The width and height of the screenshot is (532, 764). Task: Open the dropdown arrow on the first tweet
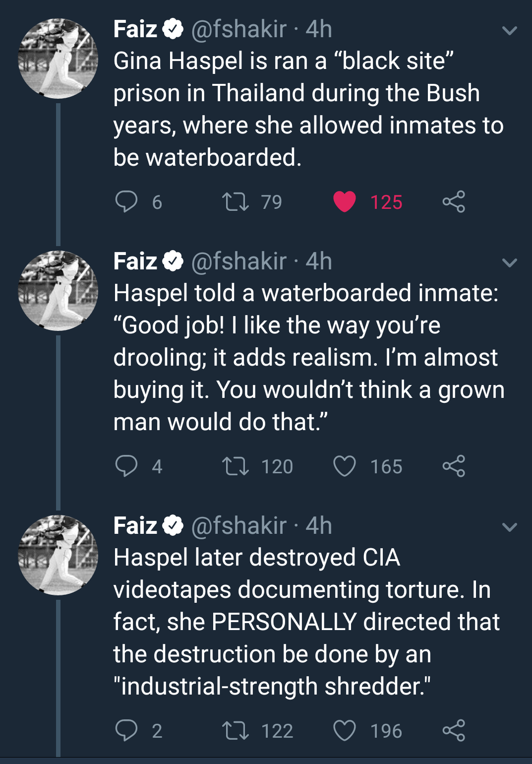coord(510,31)
